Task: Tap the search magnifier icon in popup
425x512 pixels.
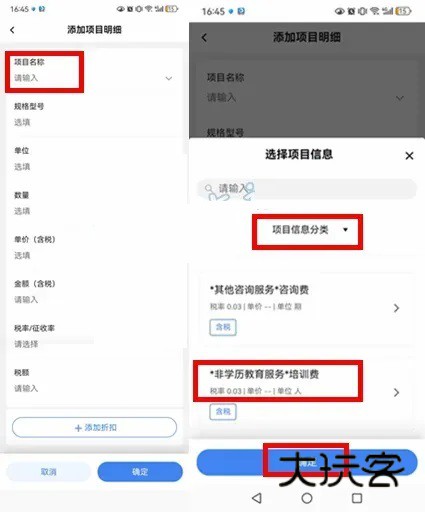Action: [x=209, y=189]
